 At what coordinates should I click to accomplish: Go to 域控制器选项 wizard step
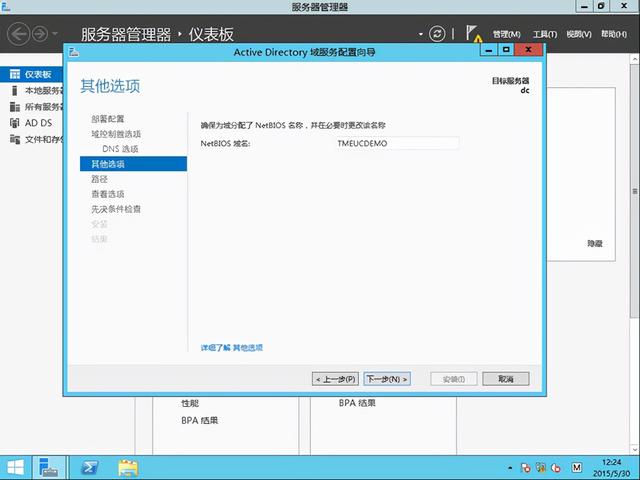pos(116,134)
